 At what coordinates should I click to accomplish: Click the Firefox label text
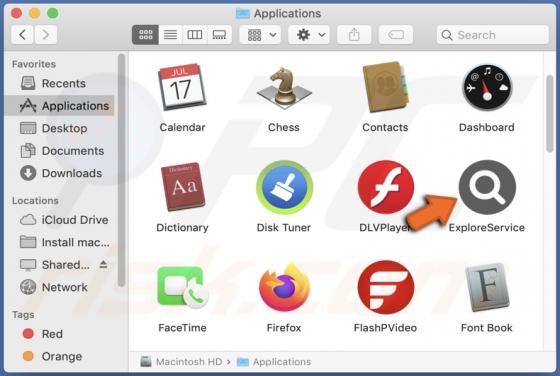(x=284, y=328)
